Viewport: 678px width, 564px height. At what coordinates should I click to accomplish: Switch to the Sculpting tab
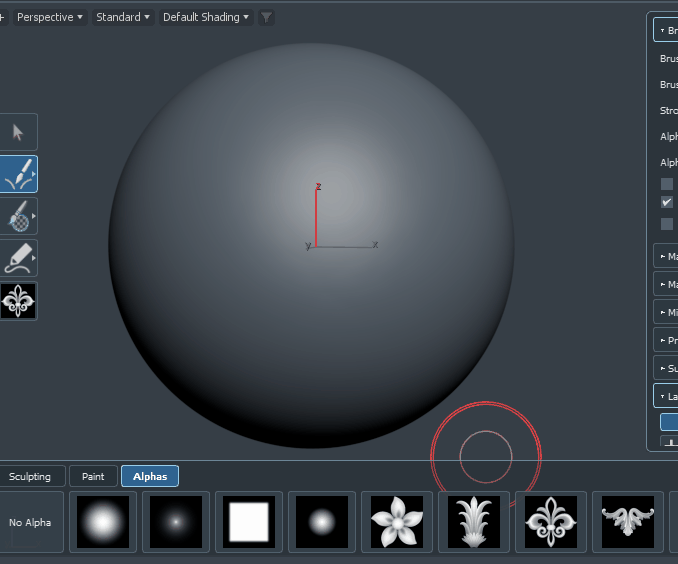[30, 476]
